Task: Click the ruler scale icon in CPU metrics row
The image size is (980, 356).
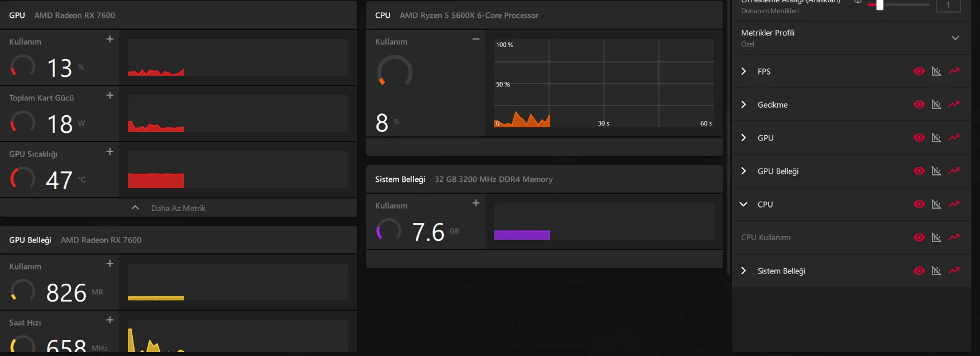Action: pos(936,204)
